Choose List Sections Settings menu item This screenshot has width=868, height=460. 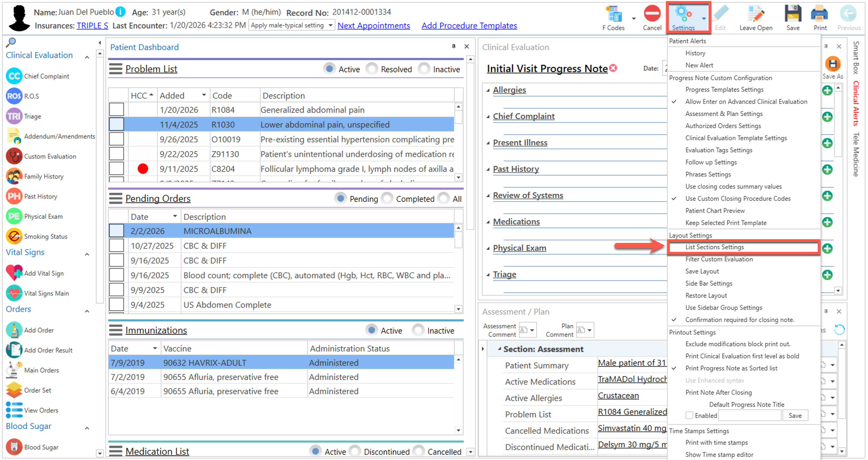coord(714,247)
